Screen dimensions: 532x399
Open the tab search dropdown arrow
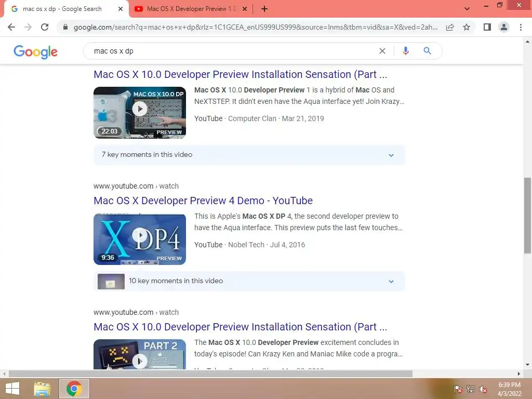coord(467,9)
